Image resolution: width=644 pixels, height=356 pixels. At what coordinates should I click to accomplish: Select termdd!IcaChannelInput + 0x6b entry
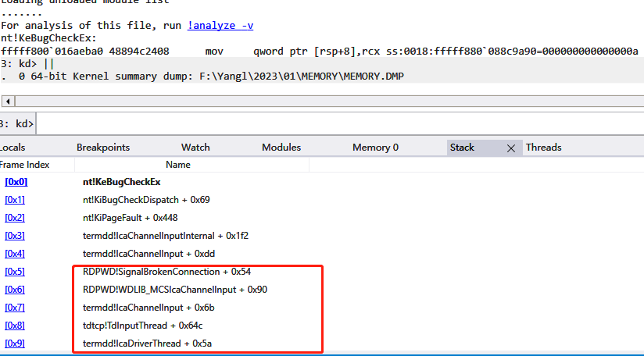148,308
